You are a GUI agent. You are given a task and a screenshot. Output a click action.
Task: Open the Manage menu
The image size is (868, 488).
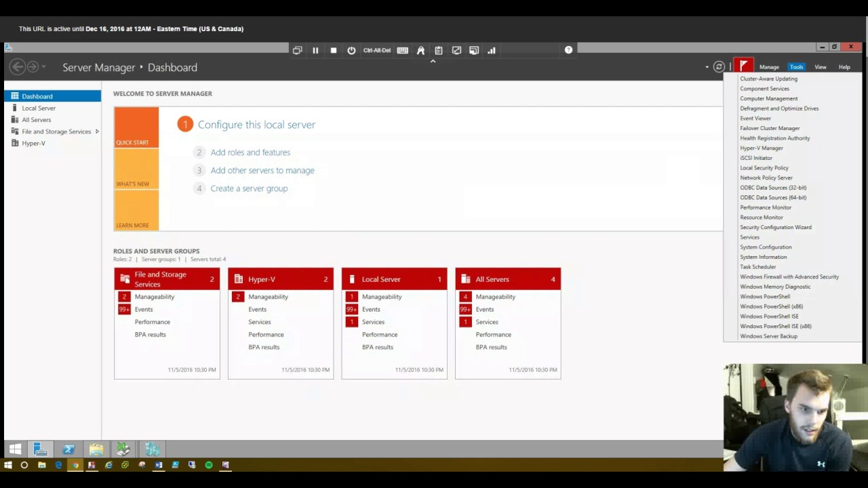(x=769, y=67)
